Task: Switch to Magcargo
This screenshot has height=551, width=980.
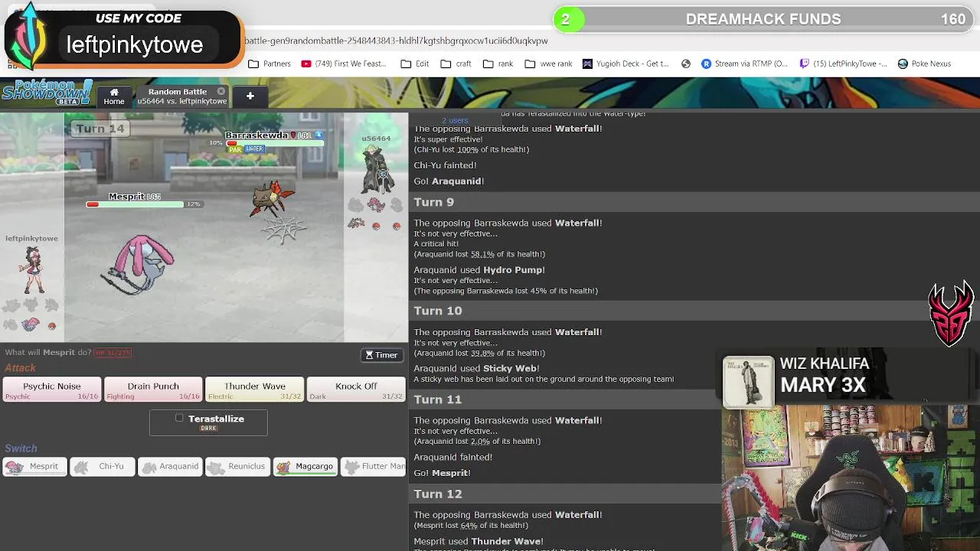Action: [x=305, y=466]
